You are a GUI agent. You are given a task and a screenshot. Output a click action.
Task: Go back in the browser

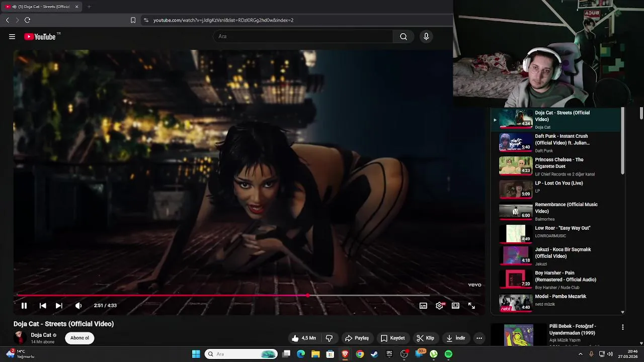pos(8,20)
